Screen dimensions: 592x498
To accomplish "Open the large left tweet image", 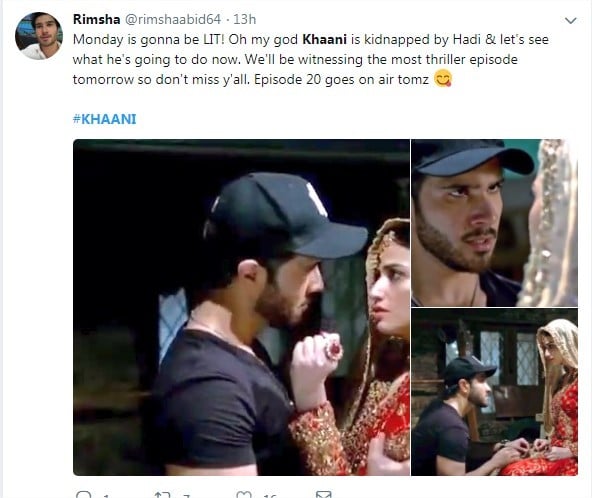I will click(241, 307).
